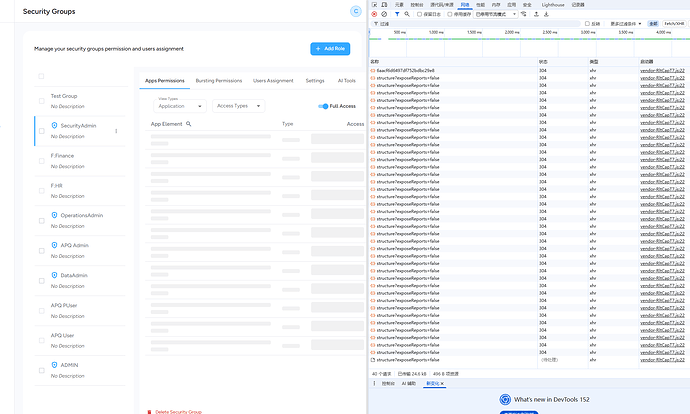Screen dimensions: 690x414
Task: Open the 控制台 tab in the drawer
Action: point(388,384)
